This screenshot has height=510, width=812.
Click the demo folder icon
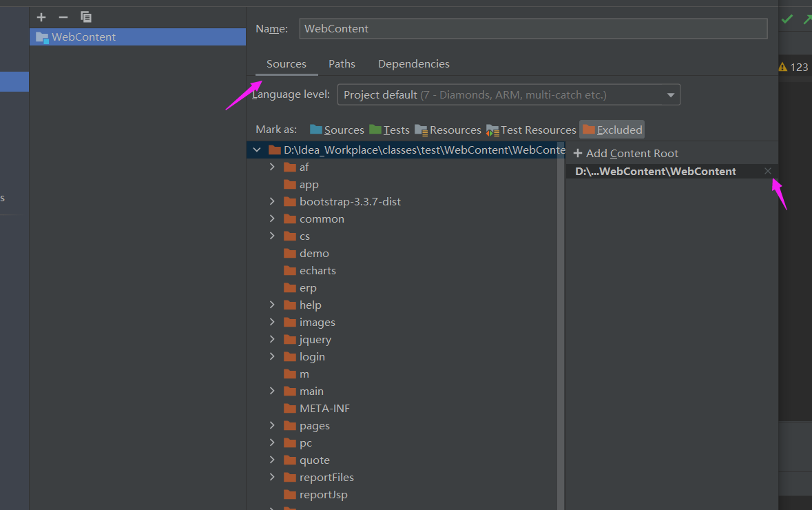click(290, 253)
